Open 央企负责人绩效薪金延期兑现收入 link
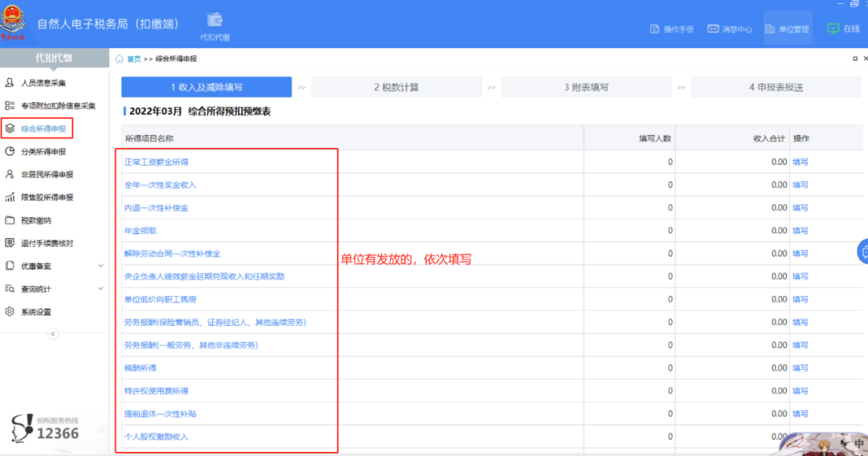 click(x=204, y=277)
